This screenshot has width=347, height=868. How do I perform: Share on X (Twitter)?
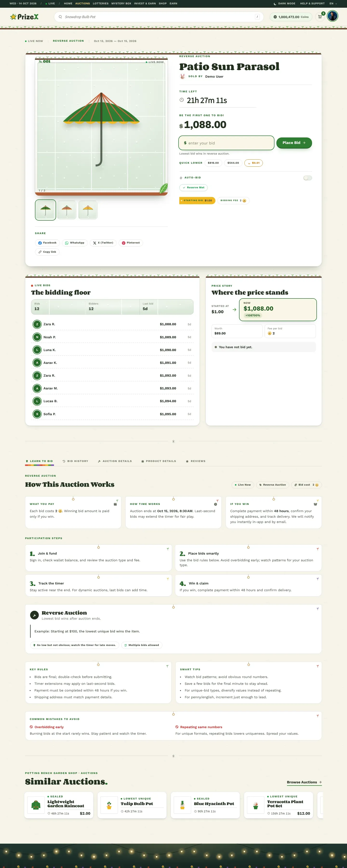click(103, 243)
